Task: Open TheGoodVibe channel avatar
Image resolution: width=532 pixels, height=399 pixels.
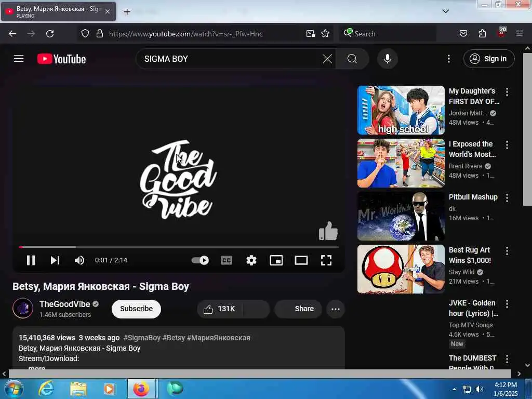Action: coord(23,308)
